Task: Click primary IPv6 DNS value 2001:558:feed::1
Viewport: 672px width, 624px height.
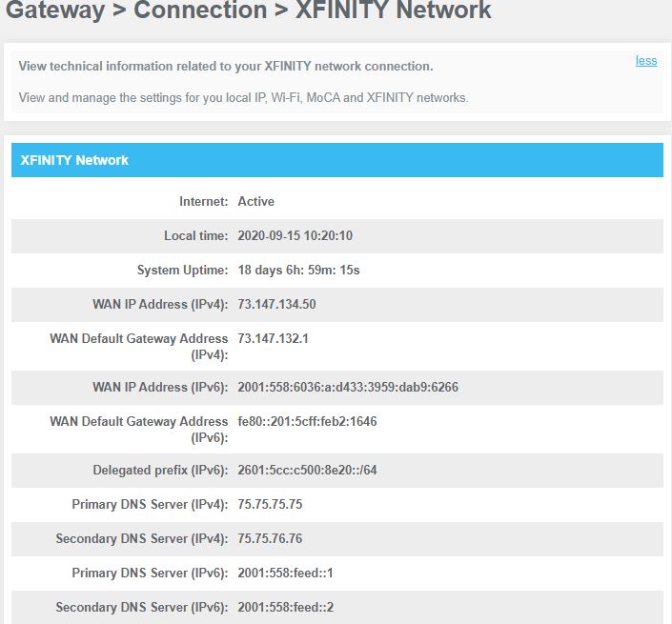Action: tap(286, 574)
